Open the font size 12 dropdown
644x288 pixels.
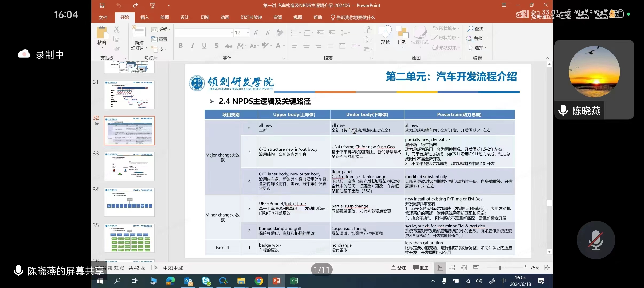248,33
